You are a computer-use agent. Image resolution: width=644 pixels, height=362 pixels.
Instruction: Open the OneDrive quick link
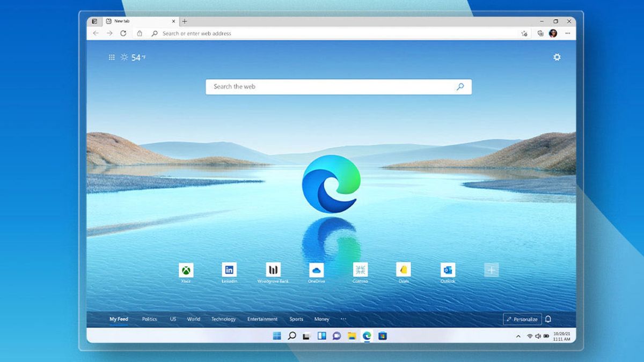(x=317, y=272)
